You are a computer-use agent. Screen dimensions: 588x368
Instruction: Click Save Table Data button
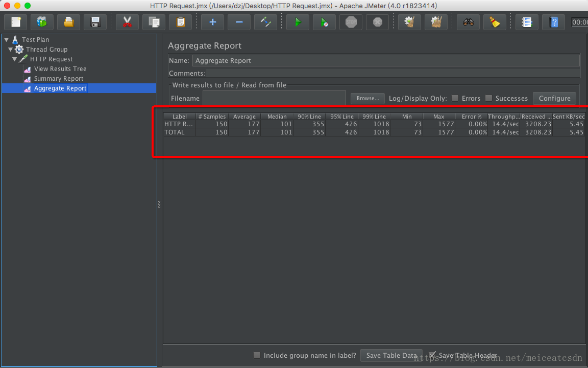[x=391, y=355]
